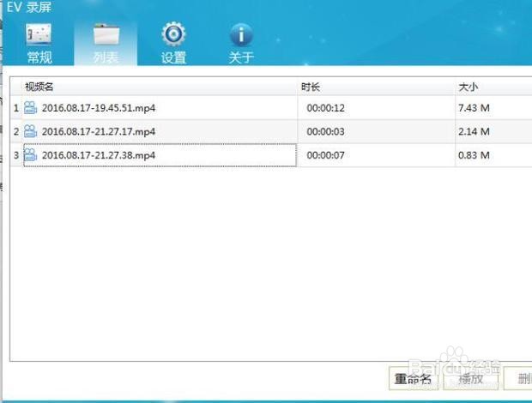The width and height of the screenshot is (532, 403).
Task: Select file 2016.08.17-19.45.51.mp4
Action: (99, 108)
